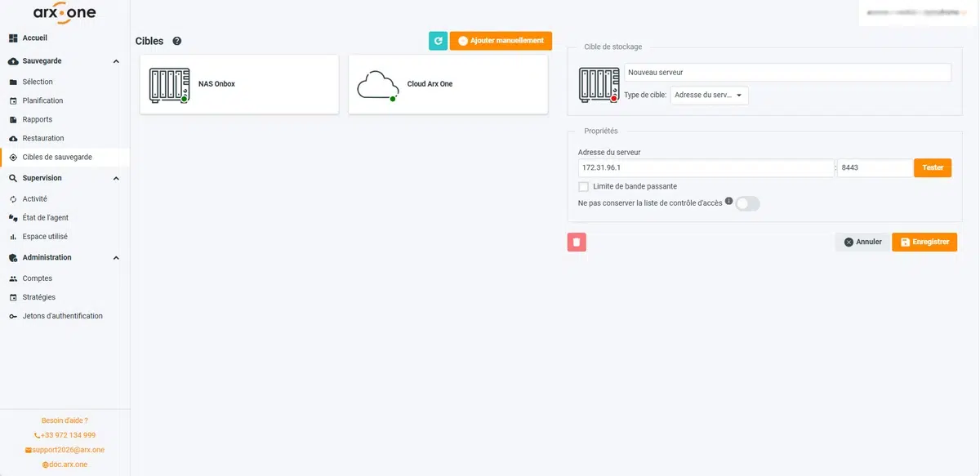Click the new server NAS icon in storage target
Viewport: 980px width, 476px height.
point(599,85)
